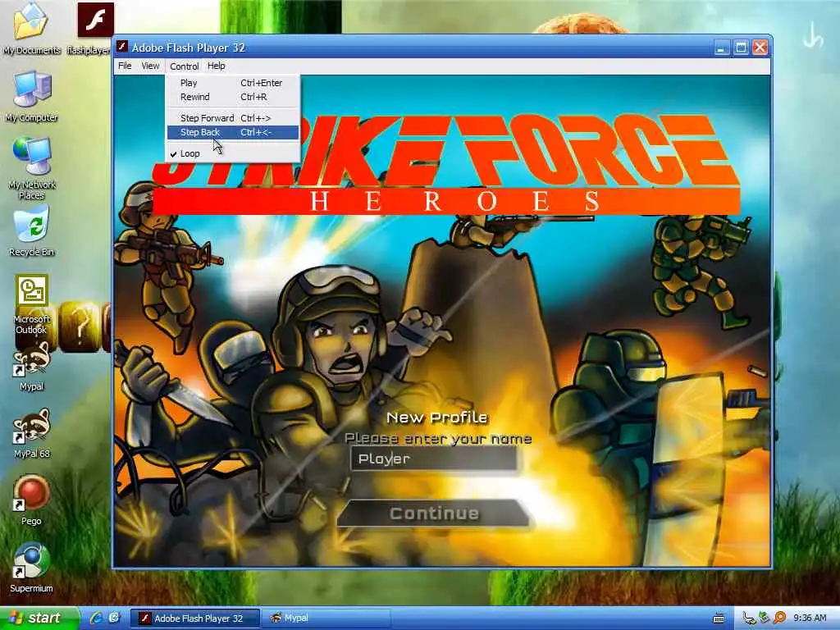
Task: Switch to Adobe Flash Player 32 taskbar button
Action: [194, 619]
